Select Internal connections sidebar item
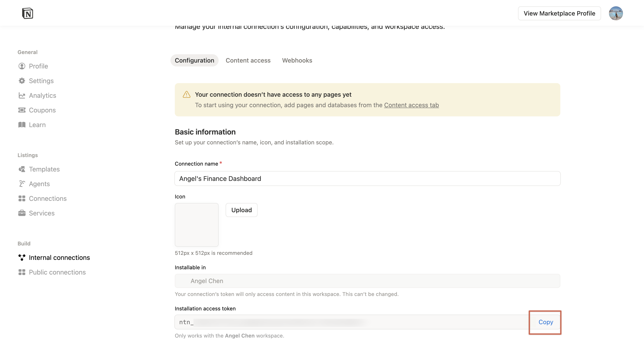 click(x=59, y=257)
